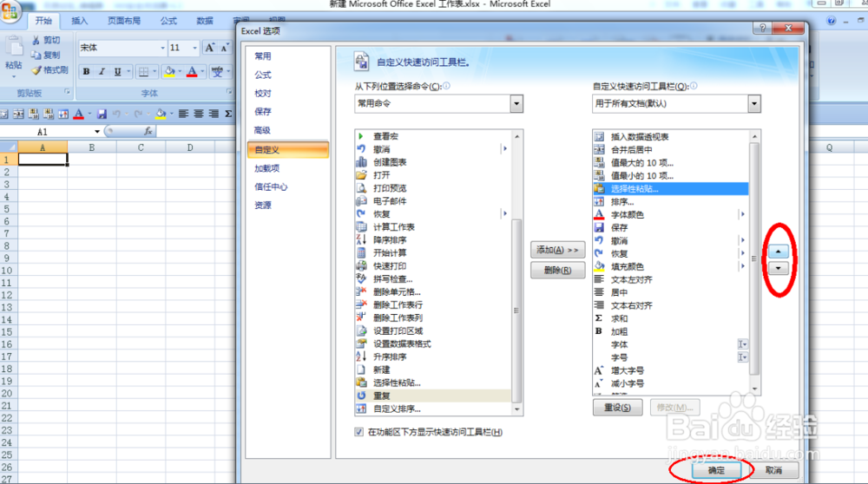Image resolution: width=868 pixels, height=484 pixels.
Task: Expand 撤消 submenu arrow in left list
Action: (505, 149)
